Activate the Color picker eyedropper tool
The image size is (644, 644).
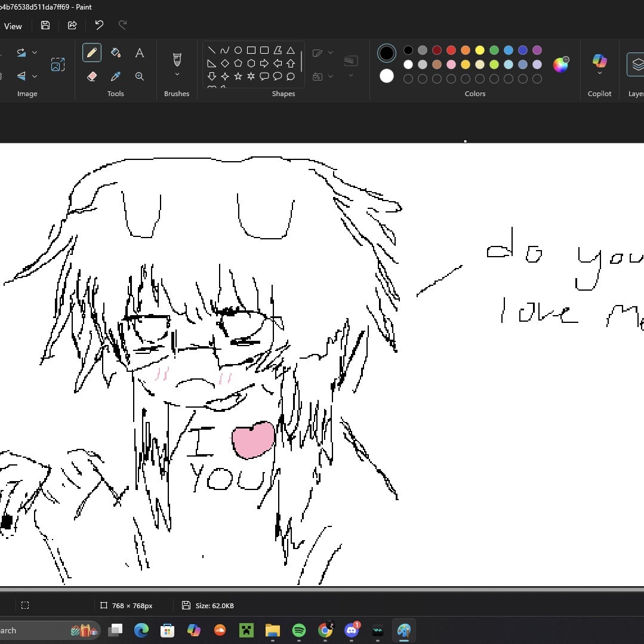click(116, 76)
